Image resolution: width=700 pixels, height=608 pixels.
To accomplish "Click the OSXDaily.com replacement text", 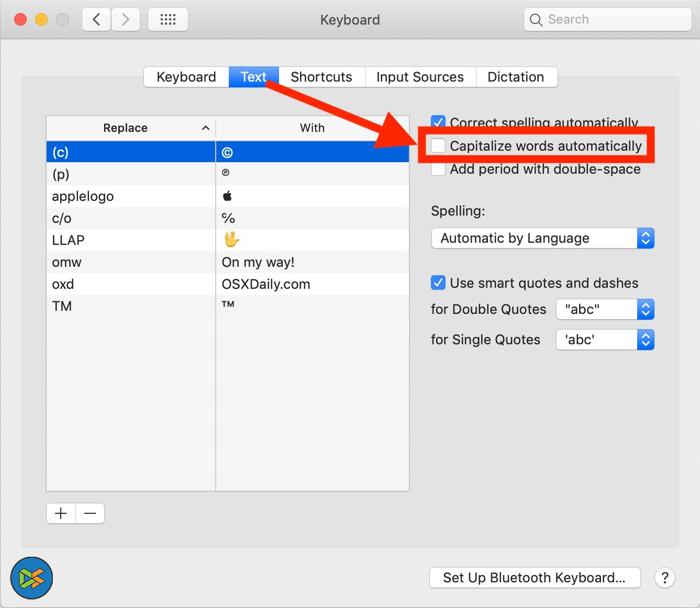I will coord(266,284).
